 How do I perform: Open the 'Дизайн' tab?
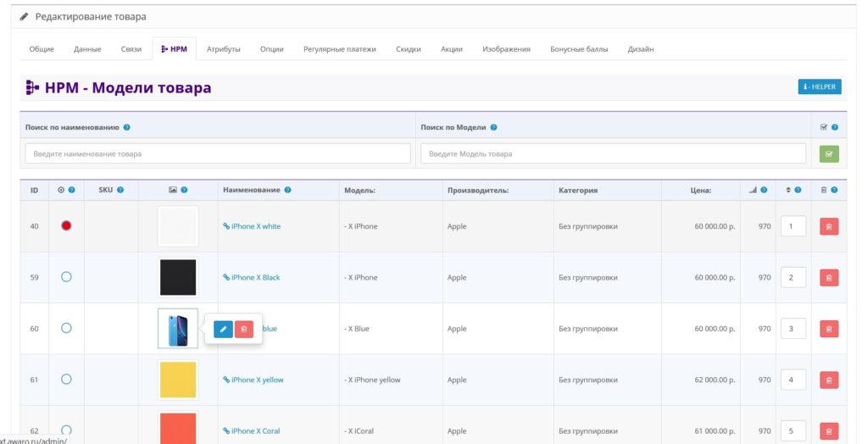(x=641, y=48)
